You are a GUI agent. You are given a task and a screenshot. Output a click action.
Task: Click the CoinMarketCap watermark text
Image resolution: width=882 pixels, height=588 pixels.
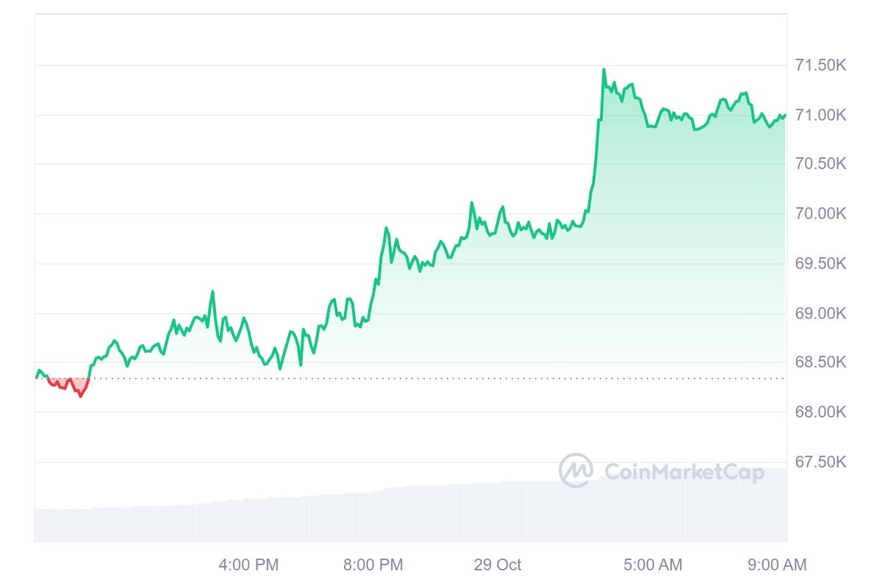click(684, 471)
